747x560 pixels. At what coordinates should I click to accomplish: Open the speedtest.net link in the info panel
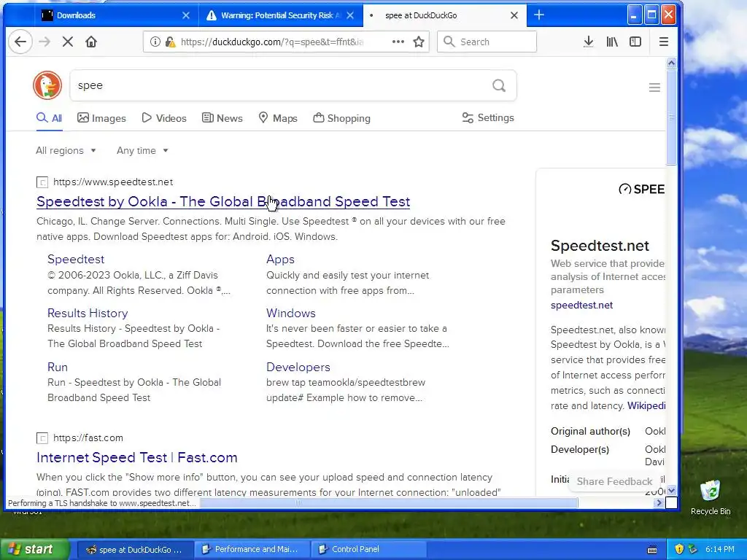coord(581,306)
